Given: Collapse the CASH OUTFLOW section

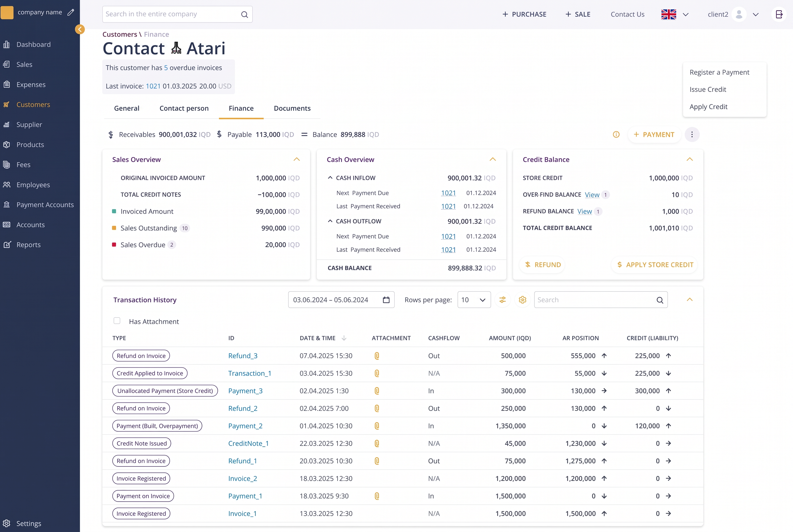Looking at the screenshot, I should pyautogui.click(x=330, y=221).
